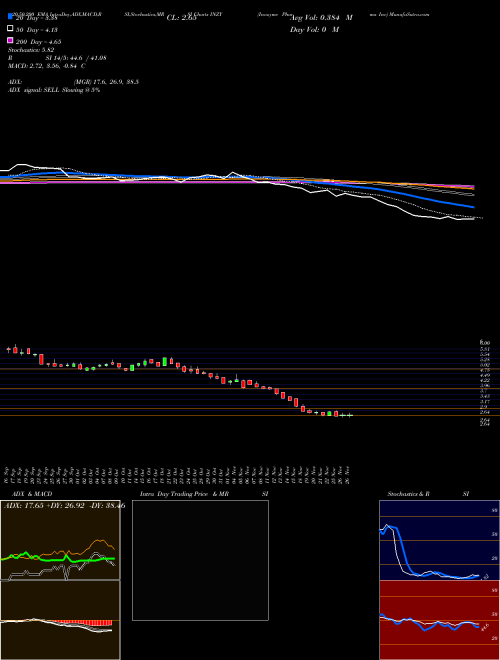Open the MACD histogram chart panel
Image resolution: width=500 pixels, height=660 pixels.
pos(60,620)
